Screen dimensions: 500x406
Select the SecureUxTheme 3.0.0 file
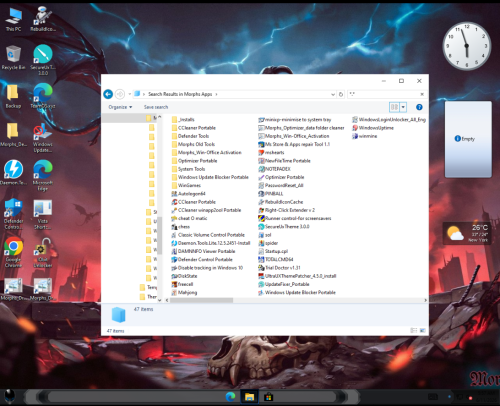284,227
